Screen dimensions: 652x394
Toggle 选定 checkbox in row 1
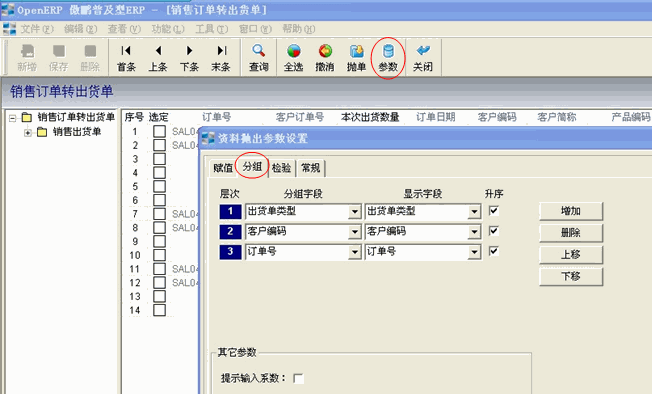coord(159,131)
